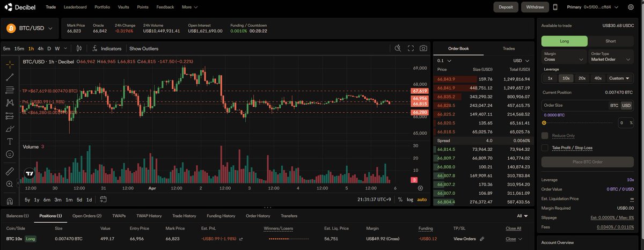Go to the Portfolio page
Screen dimensions: 644x250
pos(103,7)
